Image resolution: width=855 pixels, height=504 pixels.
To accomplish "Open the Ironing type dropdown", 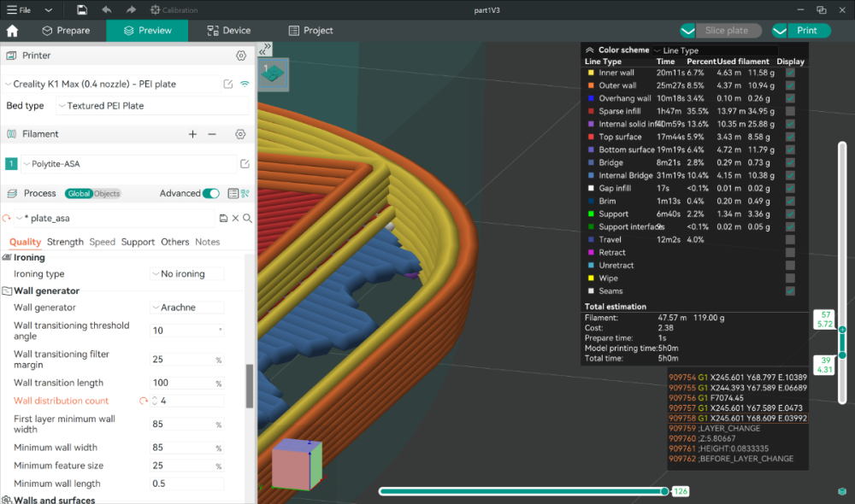I will [x=187, y=273].
